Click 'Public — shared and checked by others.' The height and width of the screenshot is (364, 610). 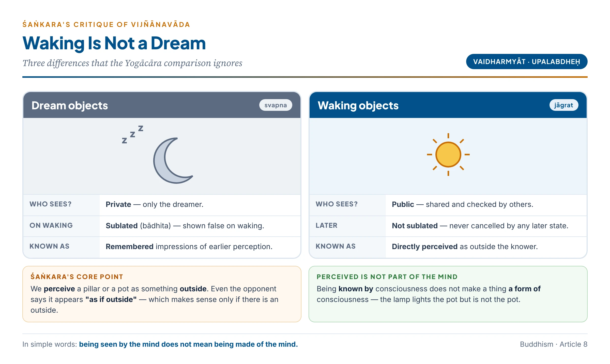click(x=463, y=204)
